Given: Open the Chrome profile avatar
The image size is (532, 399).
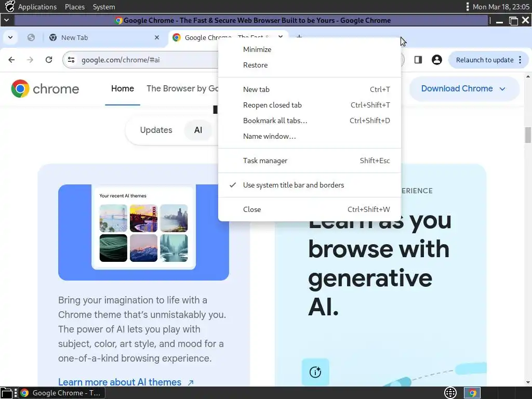Looking at the screenshot, I should click(x=436, y=60).
